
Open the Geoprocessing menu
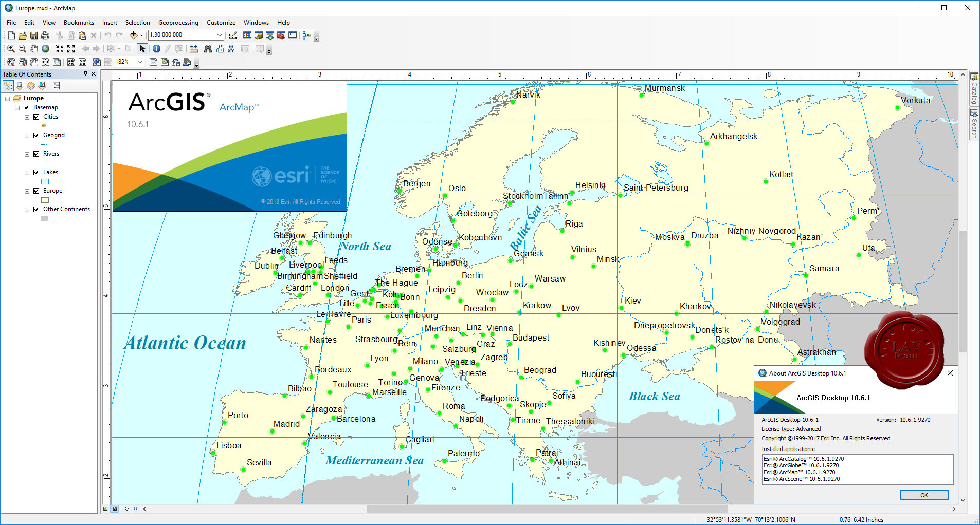[x=178, y=23]
